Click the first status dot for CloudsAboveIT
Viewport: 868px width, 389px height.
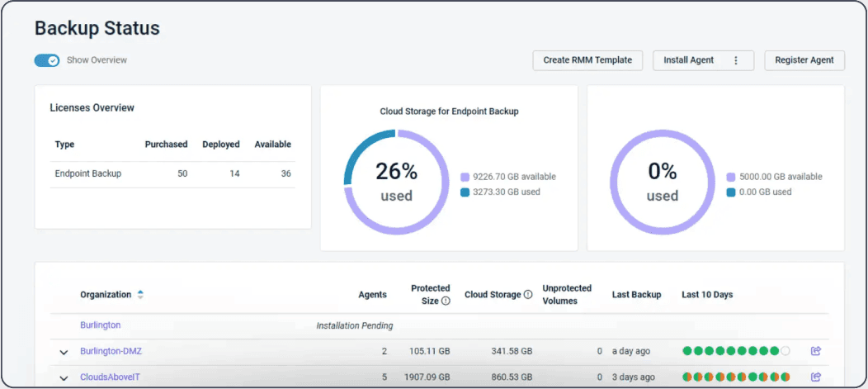tap(686, 377)
